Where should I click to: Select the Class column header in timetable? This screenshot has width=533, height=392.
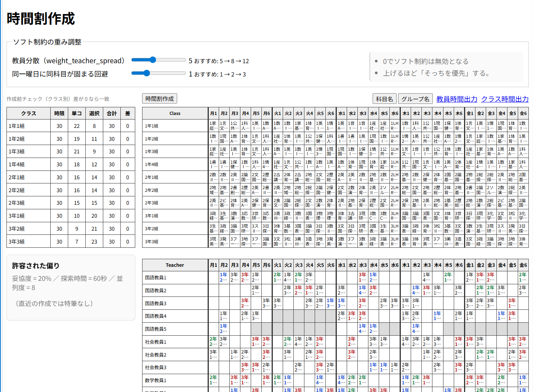click(175, 113)
